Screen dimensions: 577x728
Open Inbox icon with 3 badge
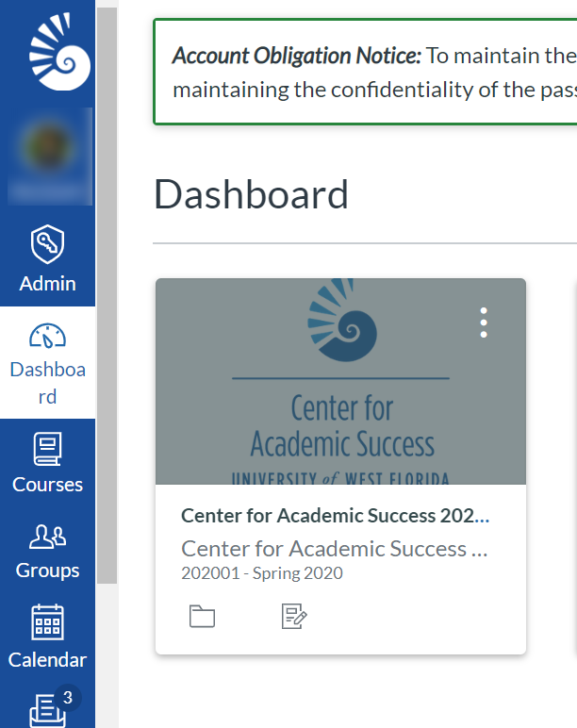(48, 710)
